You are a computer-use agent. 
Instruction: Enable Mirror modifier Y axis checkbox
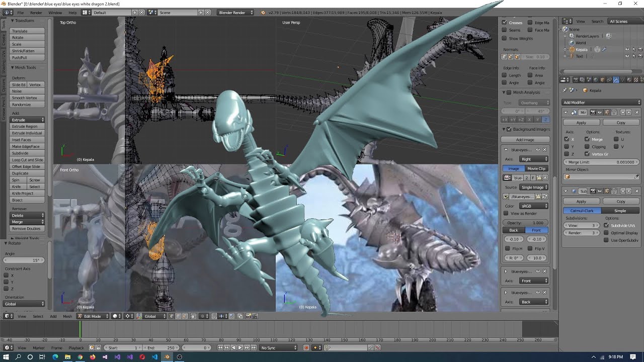(x=567, y=147)
